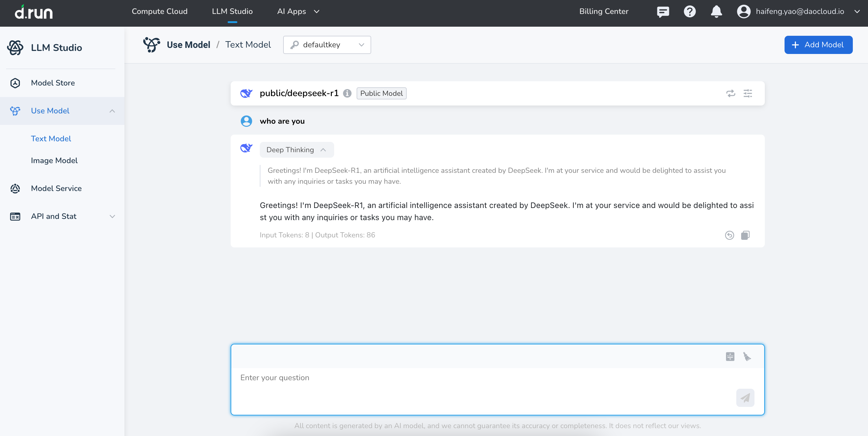Open the help question mark icon

pyautogui.click(x=690, y=12)
